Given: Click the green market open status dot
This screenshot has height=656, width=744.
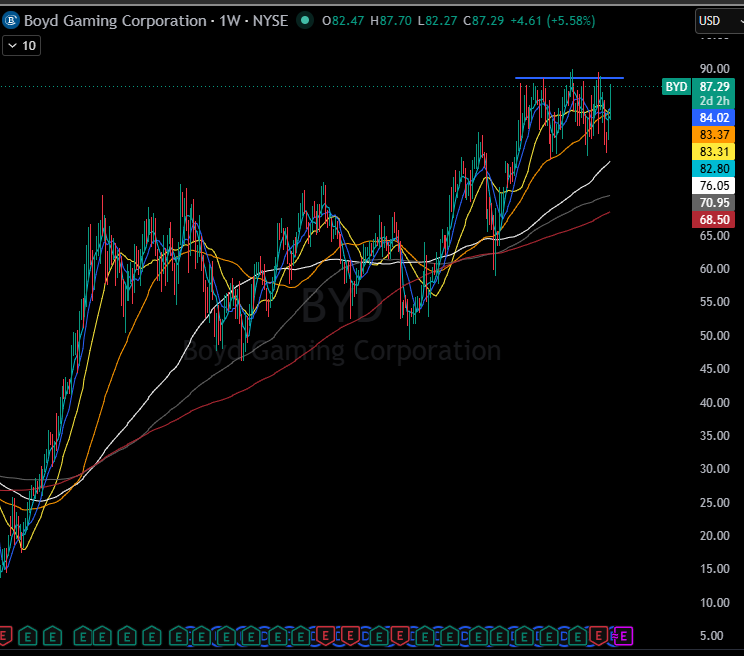Looking at the screenshot, I should pos(305,21).
